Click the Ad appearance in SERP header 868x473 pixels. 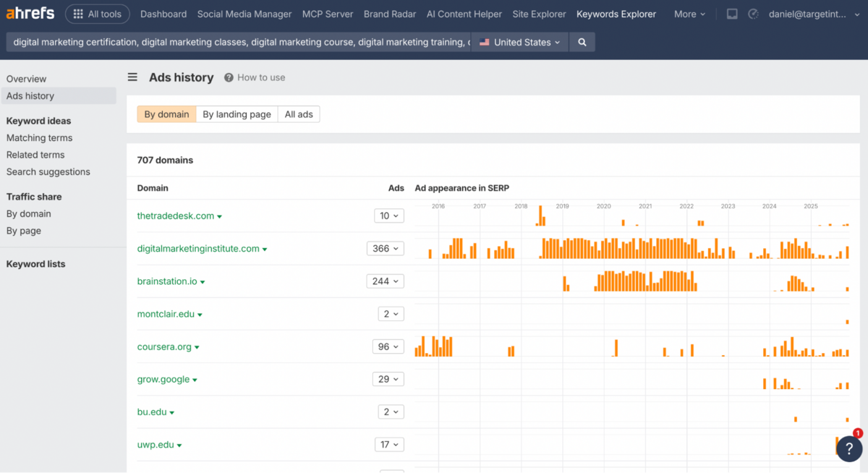pyautogui.click(x=461, y=188)
